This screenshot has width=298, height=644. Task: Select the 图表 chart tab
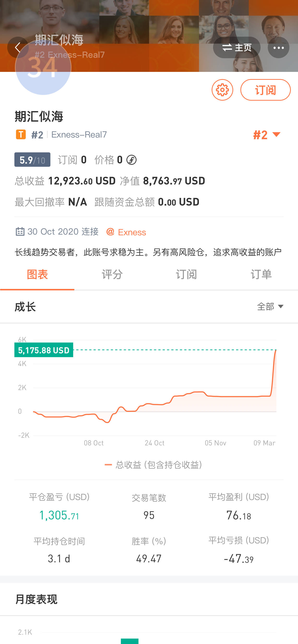[x=37, y=275]
